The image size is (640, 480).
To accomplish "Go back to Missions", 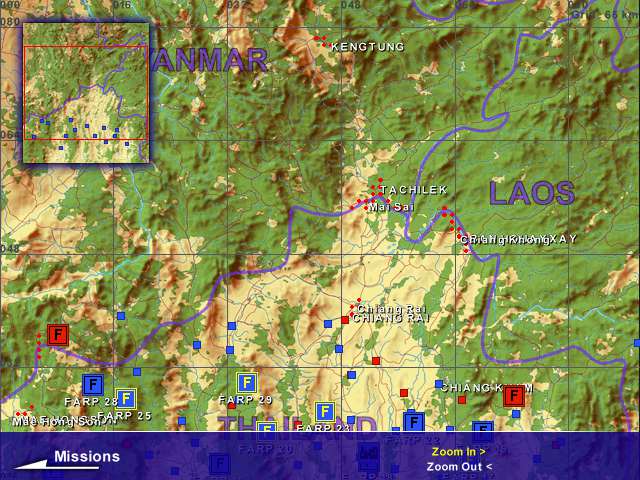I will [68, 458].
